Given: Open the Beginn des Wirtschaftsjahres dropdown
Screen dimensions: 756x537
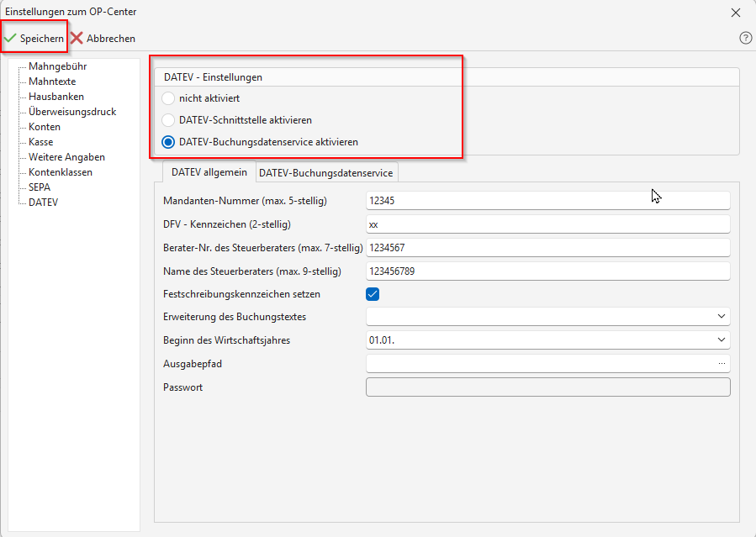Looking at the screenshot, I should (721, 340).
